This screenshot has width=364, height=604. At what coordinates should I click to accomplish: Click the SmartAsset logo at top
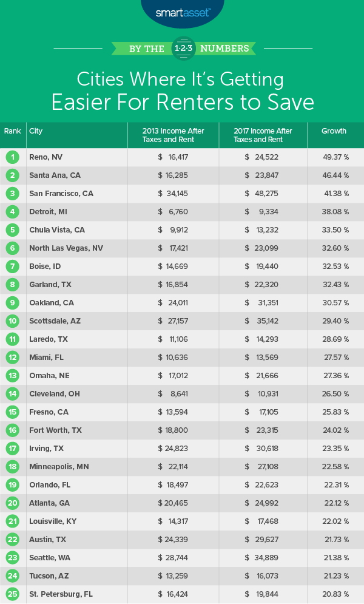click(x=182, y=12)
